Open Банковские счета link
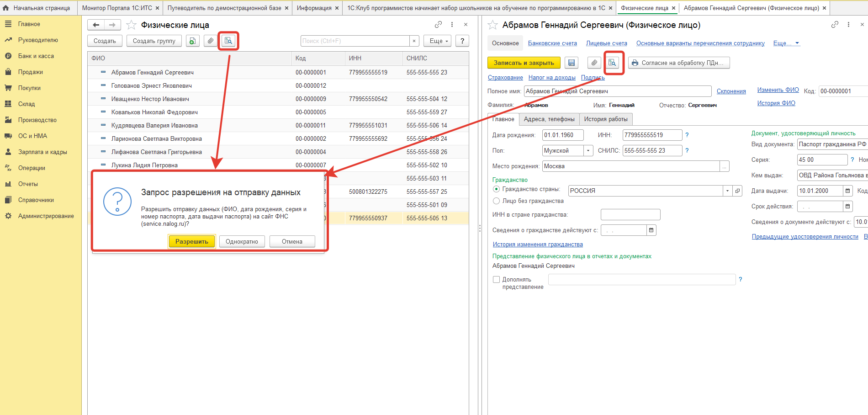Image resolution: width=868 pixels, height=415 pixels. 552,43
